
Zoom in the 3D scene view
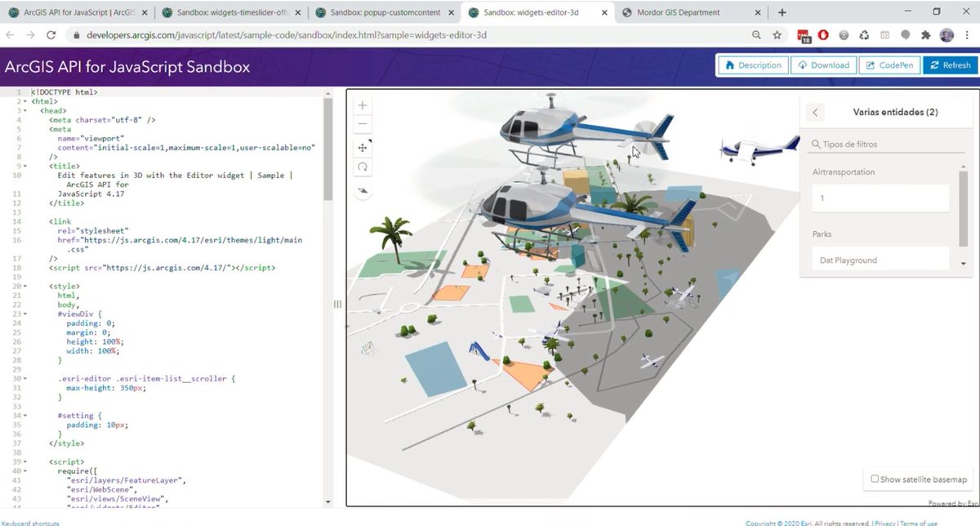point(363,105)
